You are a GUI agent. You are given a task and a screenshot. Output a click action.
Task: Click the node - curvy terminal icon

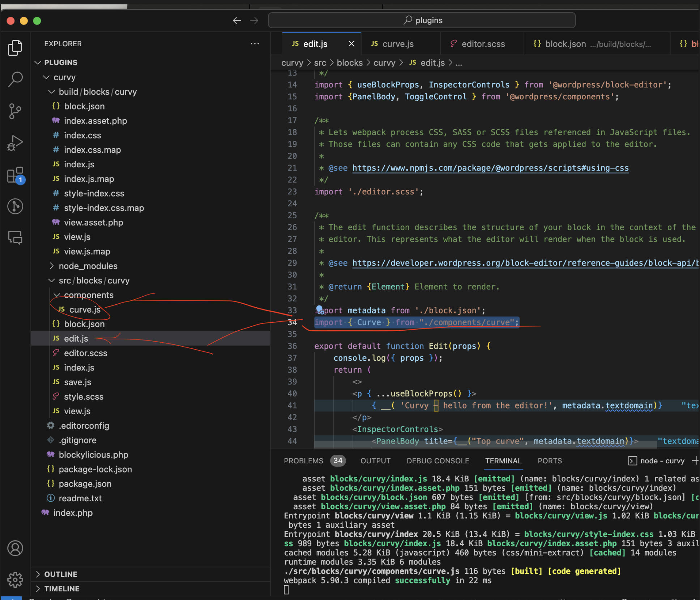(632, 461)
